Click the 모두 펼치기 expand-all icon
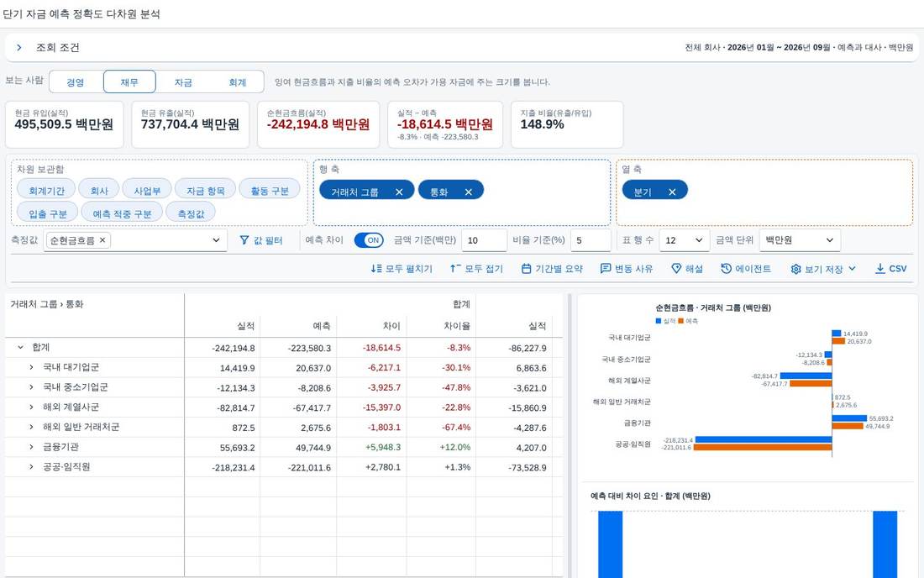Viewport: 924px width, 578px height. [x=376, y=269]
